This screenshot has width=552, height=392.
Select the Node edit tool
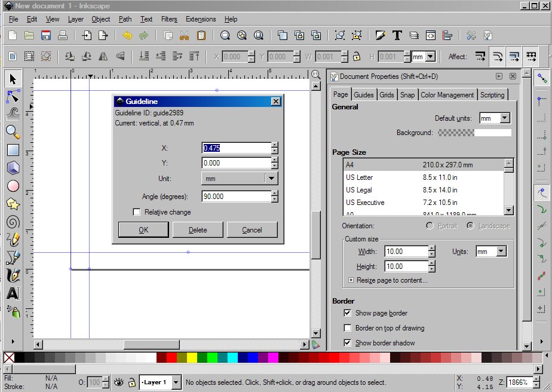13,96
